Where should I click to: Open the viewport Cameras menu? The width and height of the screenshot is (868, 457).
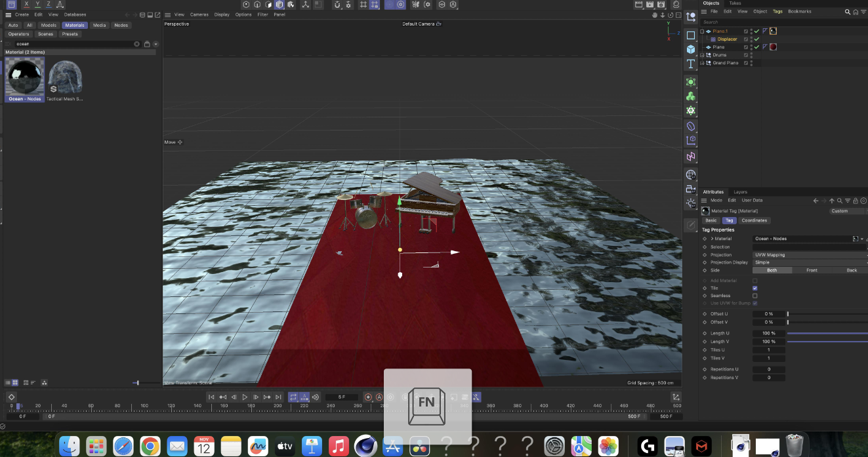pos(199,14)
